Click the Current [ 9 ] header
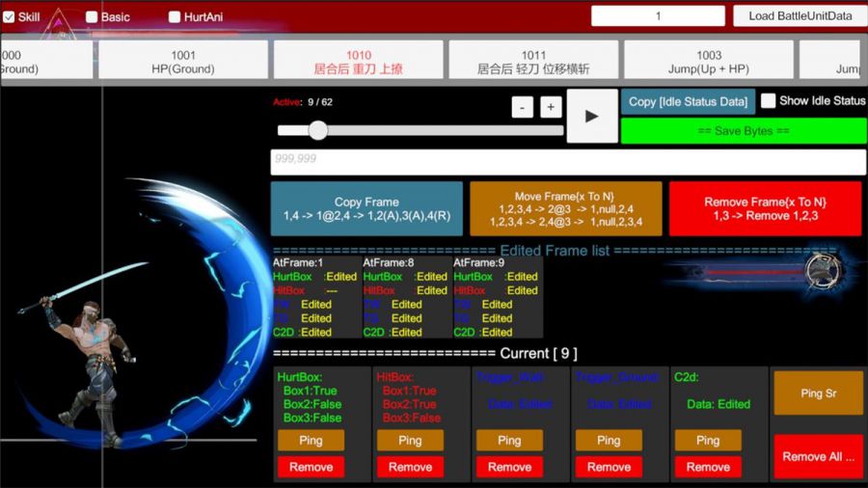The height and width of the screenshot is (488, 868). click(x=538, y=354)
